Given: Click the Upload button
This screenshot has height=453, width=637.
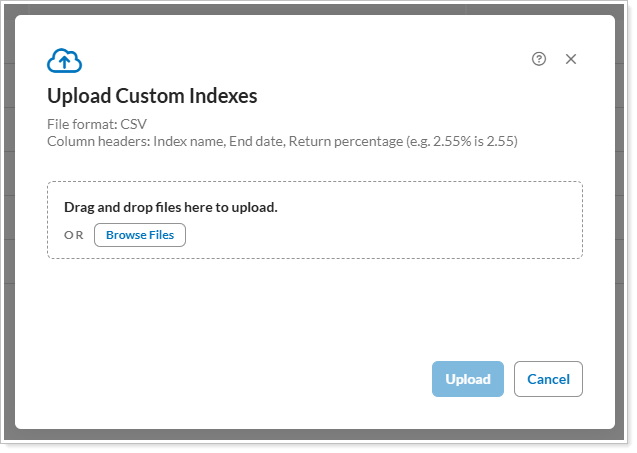Looking at the screenshot, I should coord(467,379).
